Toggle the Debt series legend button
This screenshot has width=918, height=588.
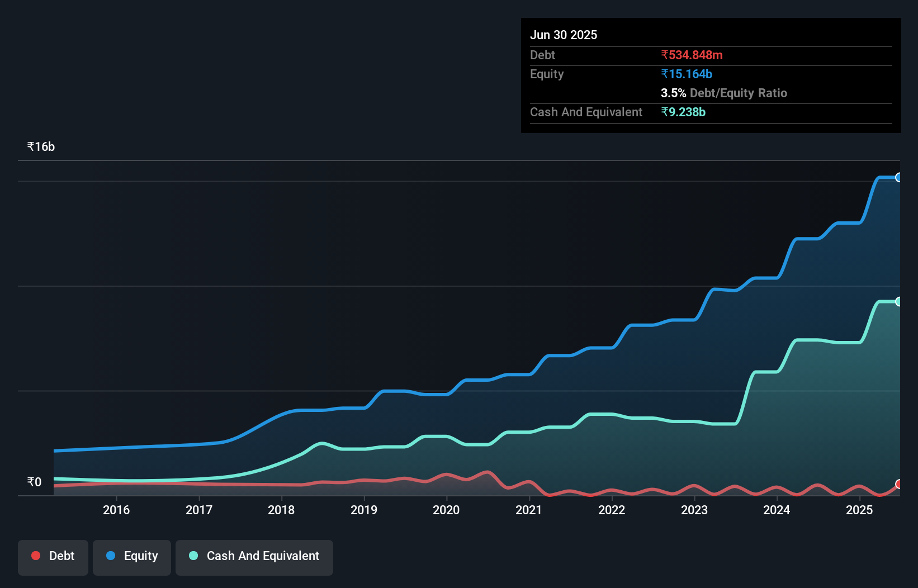[53, 557]
